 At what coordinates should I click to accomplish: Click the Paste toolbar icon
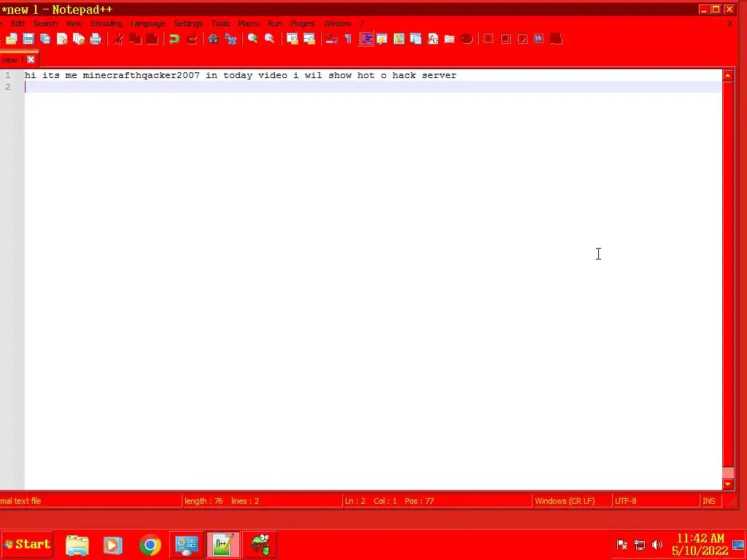[x=152, y=39]
